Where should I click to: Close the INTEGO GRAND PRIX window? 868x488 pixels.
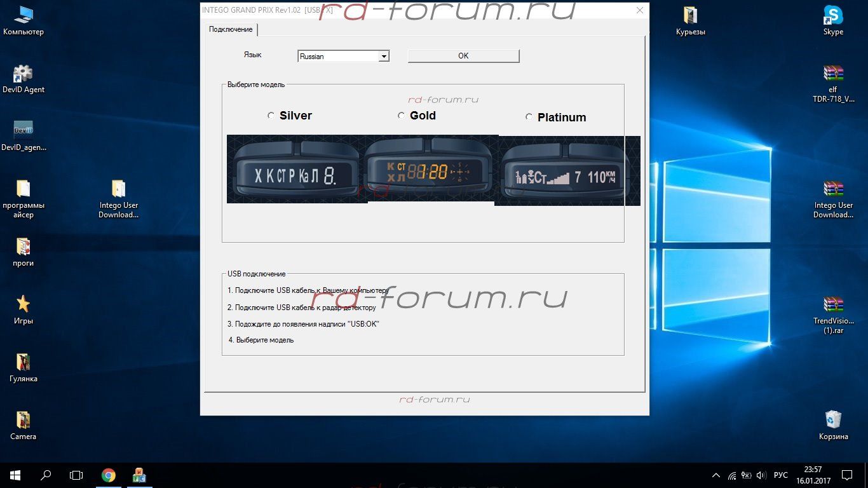(x=640, y=10)
